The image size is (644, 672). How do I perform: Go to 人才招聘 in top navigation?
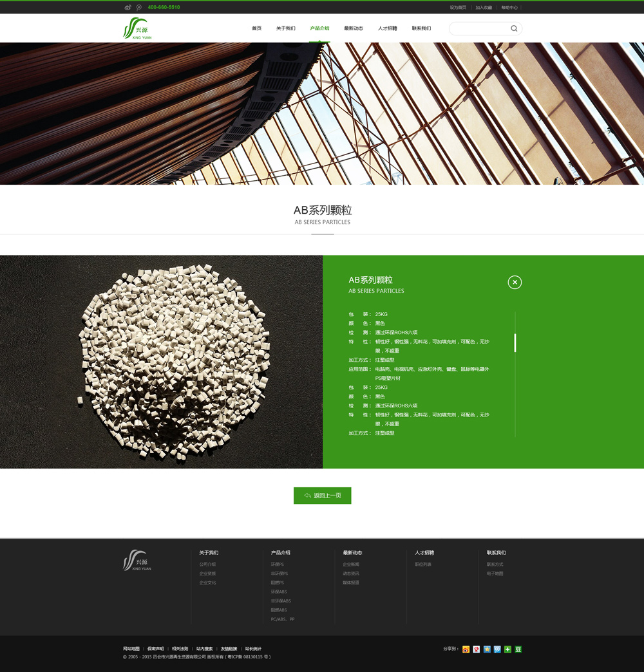[387, 28]
